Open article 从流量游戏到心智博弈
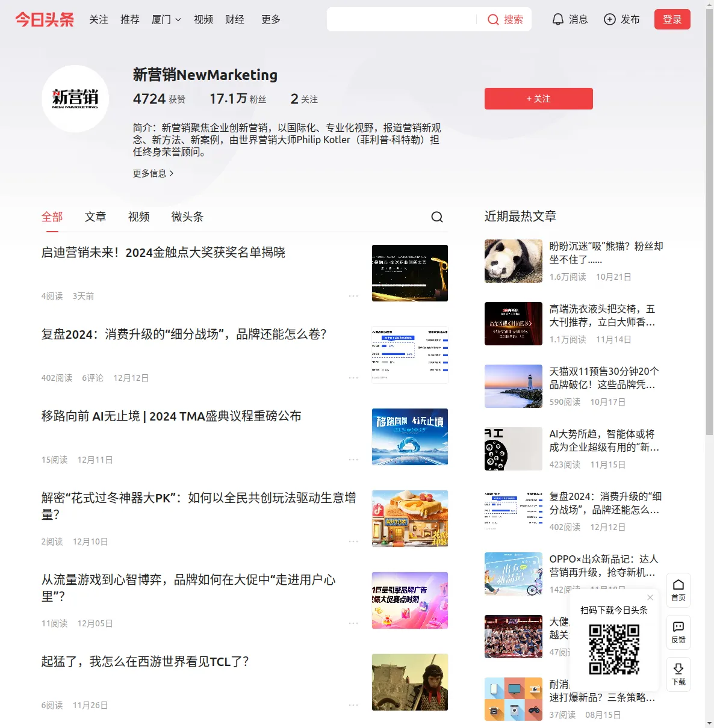Viewport: 714px width, 728px height. click(188, 588)
